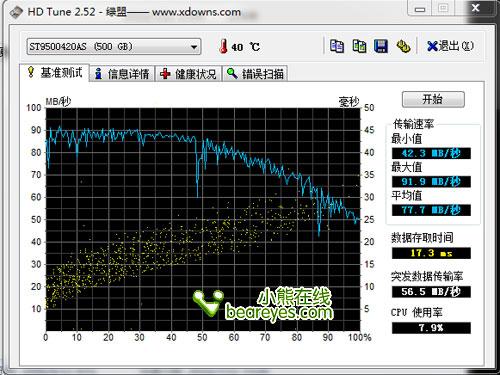
Task: Close the HD Tune window
Action: click(476, 8)
